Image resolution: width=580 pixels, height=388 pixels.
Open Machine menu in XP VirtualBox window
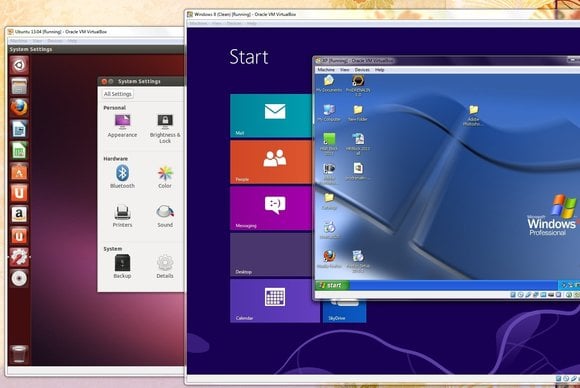[x=326, y=70]
